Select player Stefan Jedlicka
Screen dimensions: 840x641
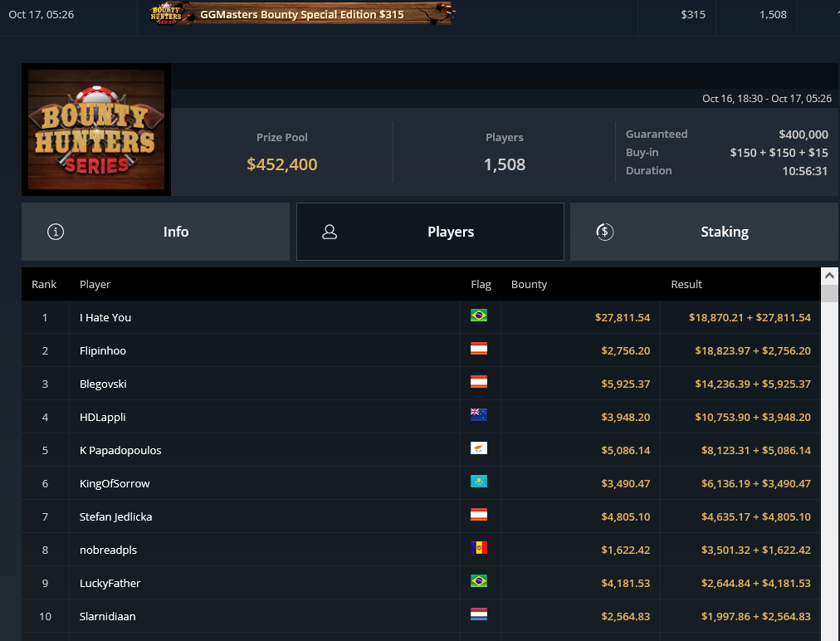click(x=115, y=516)
